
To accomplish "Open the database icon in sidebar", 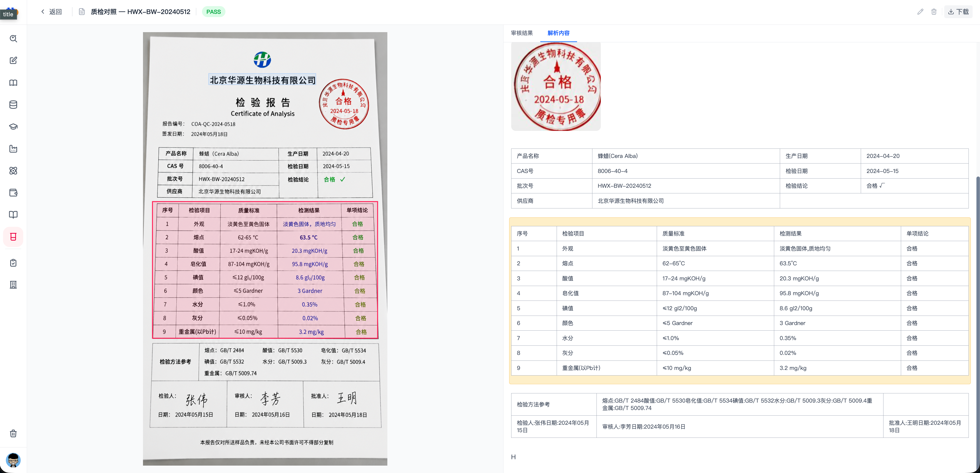I will coord(13,105).
